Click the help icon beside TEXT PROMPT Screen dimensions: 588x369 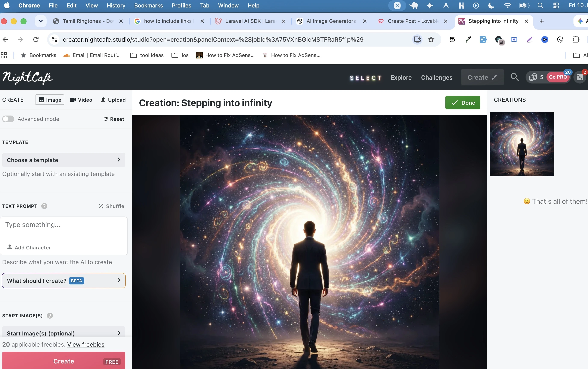click(44, 206)
